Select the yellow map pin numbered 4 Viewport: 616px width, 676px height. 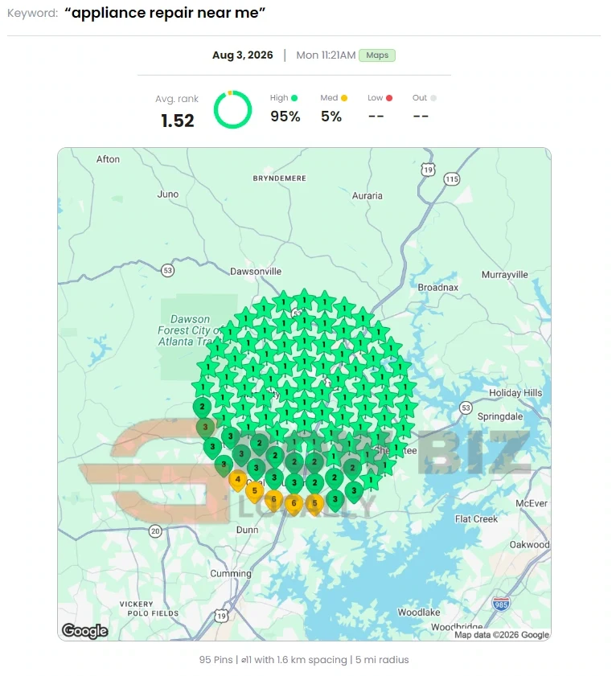click(238, 480)
